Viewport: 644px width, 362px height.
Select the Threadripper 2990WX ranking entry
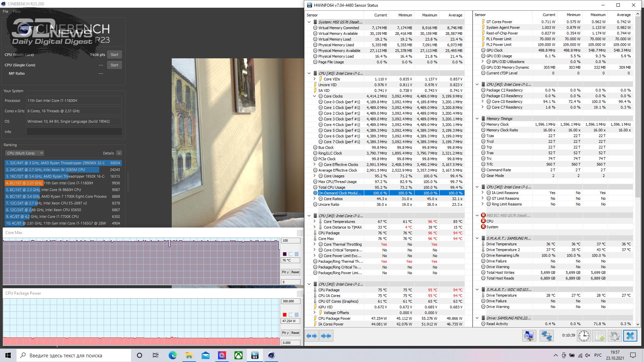tap(63, 163)
